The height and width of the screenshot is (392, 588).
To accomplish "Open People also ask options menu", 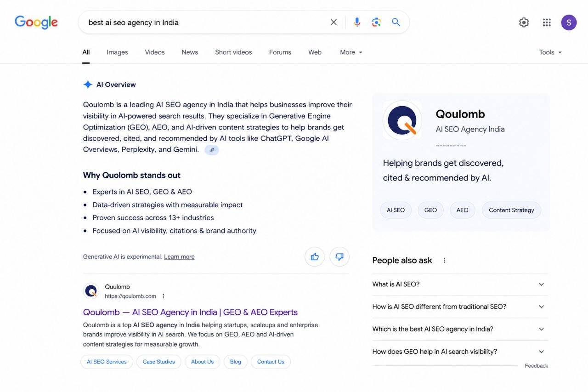I will [x=444, y=260].
